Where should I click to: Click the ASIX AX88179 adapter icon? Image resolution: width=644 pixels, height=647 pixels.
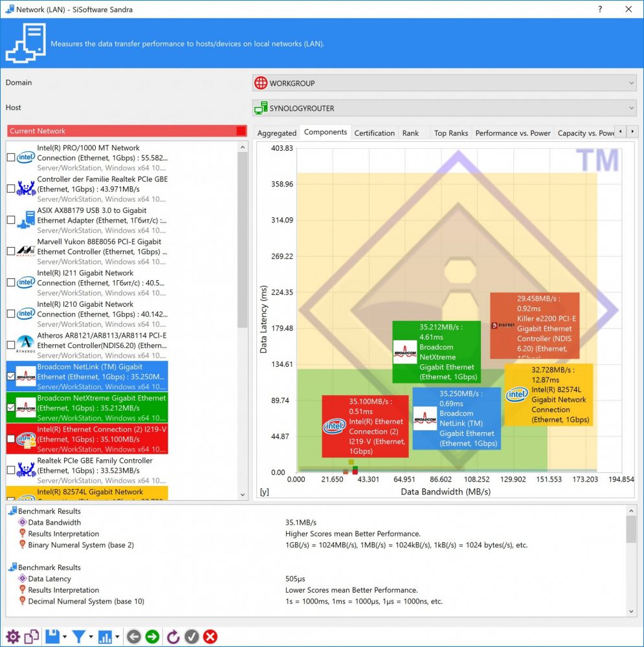(x=26, y=219)
